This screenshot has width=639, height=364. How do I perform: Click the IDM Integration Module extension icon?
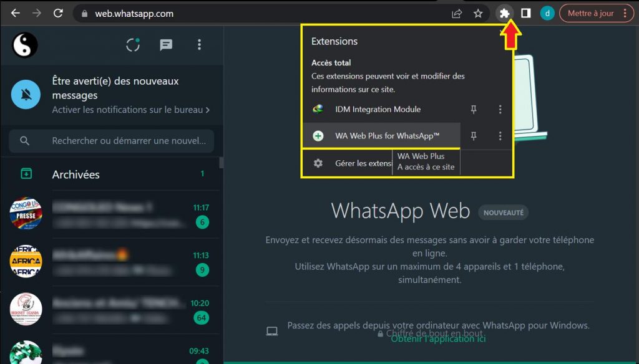(318, 109)
